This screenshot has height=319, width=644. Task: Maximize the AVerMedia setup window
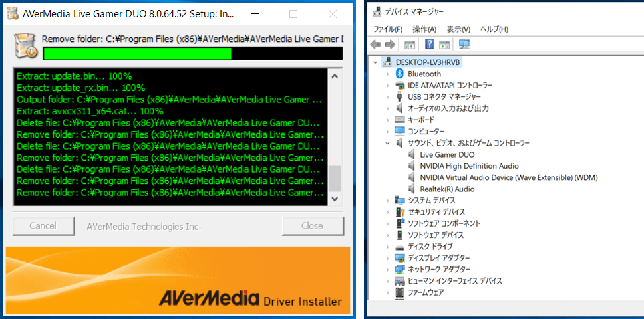(x=293, y=15)
